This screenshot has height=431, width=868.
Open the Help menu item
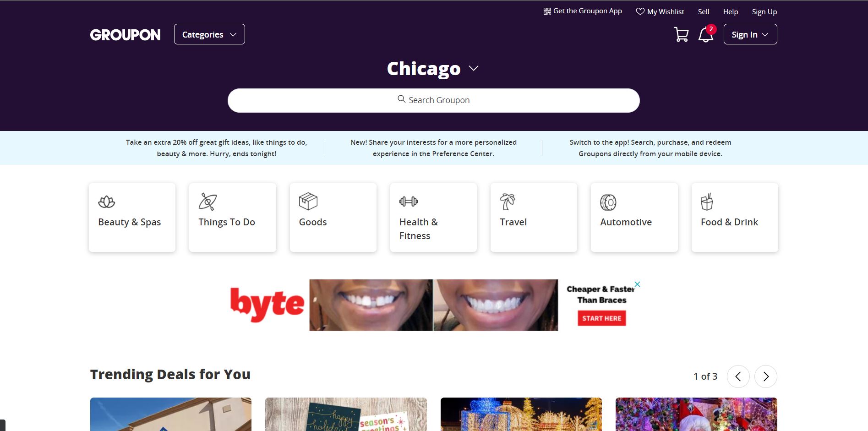731,11
